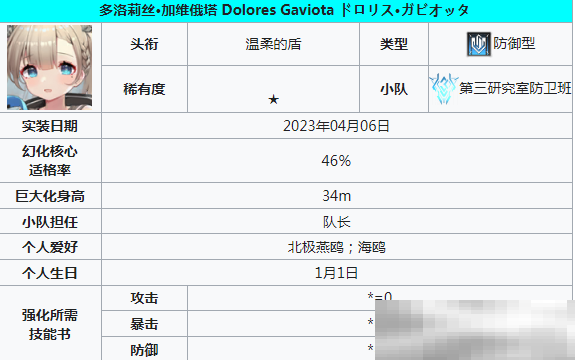Select the 个人生日 row label
Viewport: 575px width, 360px height.
point(50,273)
